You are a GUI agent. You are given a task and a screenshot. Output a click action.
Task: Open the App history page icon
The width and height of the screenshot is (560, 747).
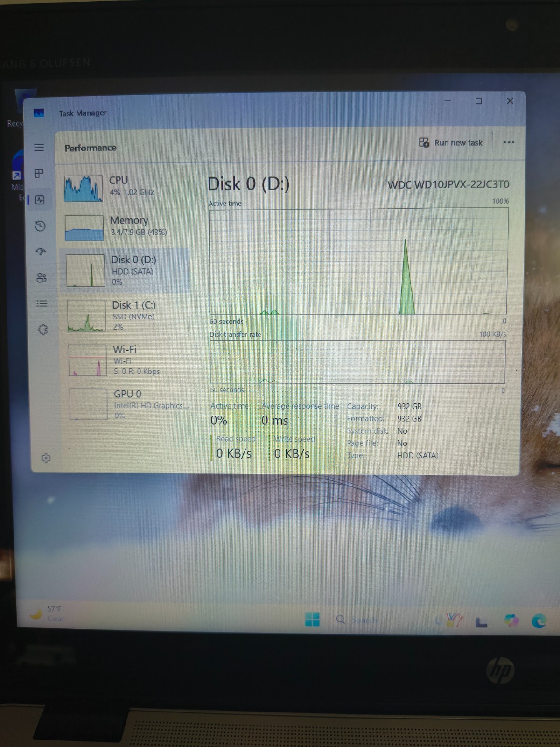point(41,226)
